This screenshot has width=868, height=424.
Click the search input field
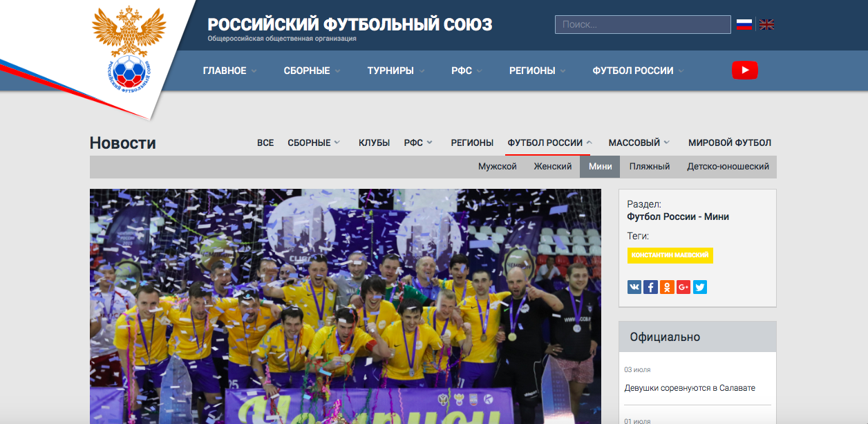pyautogui.click(x=642, y=25)
